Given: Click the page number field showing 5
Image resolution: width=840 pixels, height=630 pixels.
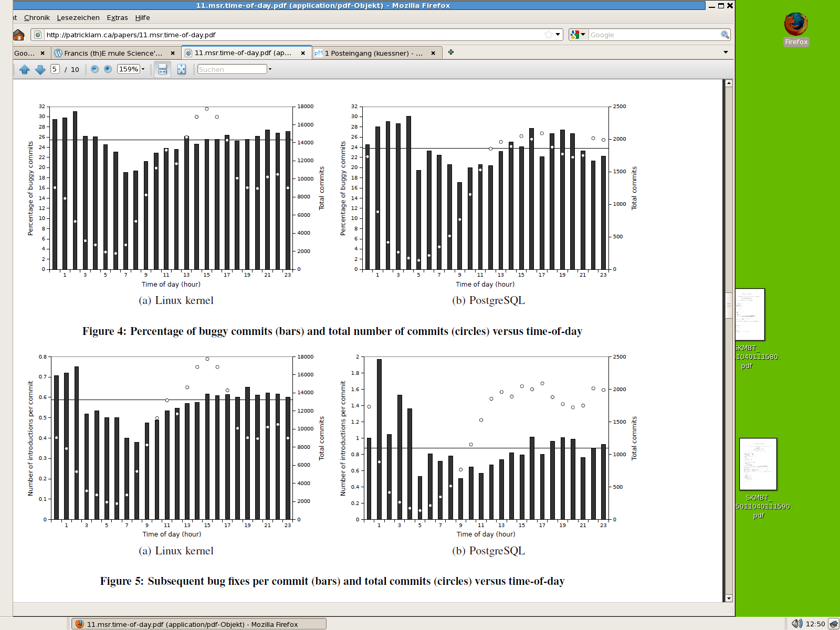Looking at the screenshot, I should tap(55, 69).
